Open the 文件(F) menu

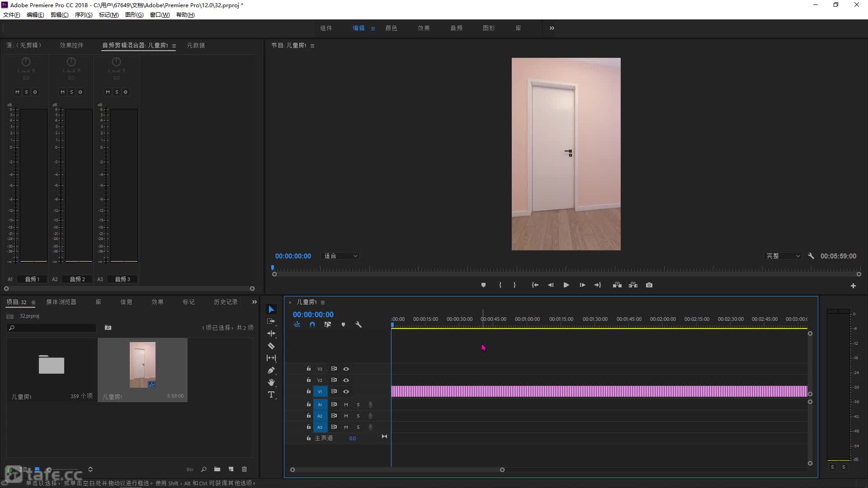[x=12, y=15]
